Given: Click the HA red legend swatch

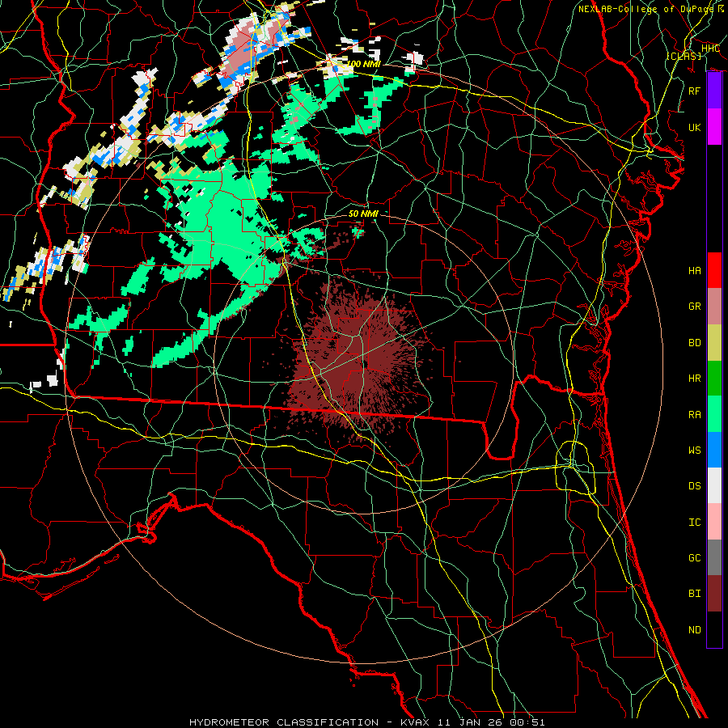Looking at the screenshot, I should click(x=714, y=270).
